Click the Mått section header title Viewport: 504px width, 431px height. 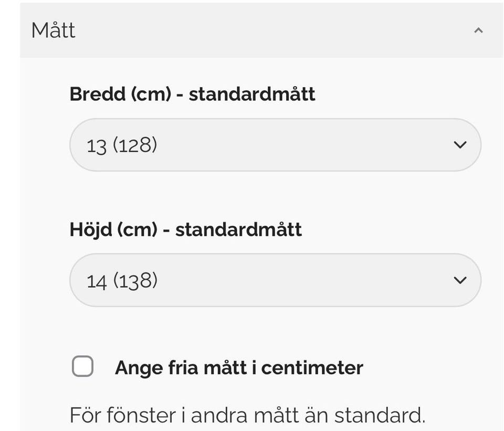pyautogui.click(x=53, y=30)
